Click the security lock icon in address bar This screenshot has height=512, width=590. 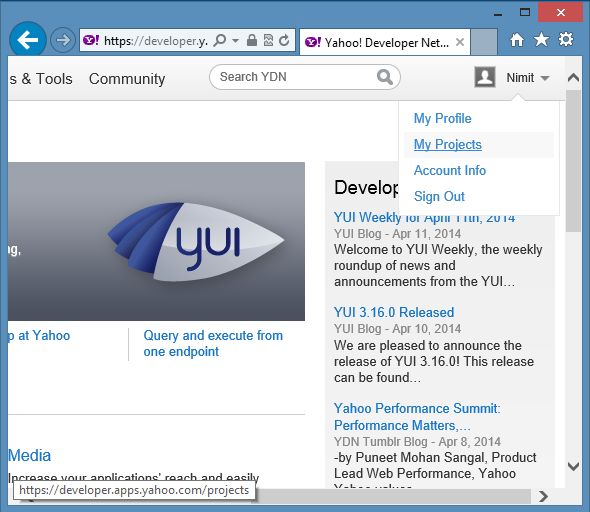click(x=252, y=40)
